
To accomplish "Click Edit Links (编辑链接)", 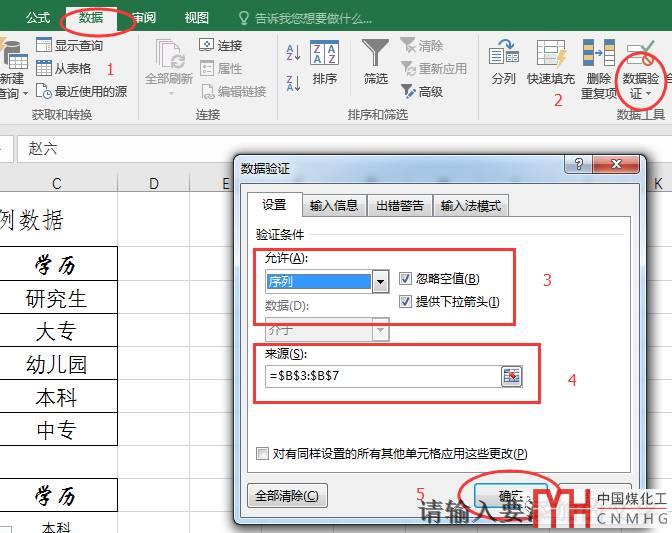I will (x=234, y=91).
